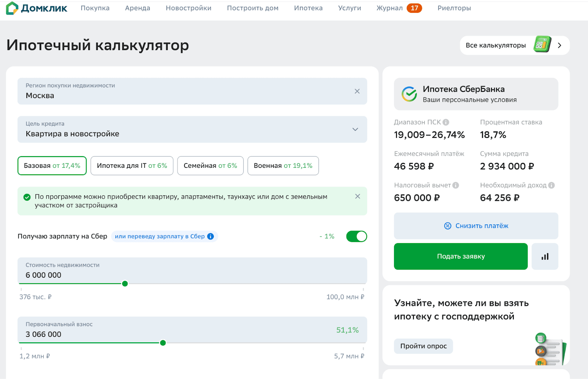Go to the Ипотека navigation tab
Screen dimensions: 588x379
click(308, 8)
